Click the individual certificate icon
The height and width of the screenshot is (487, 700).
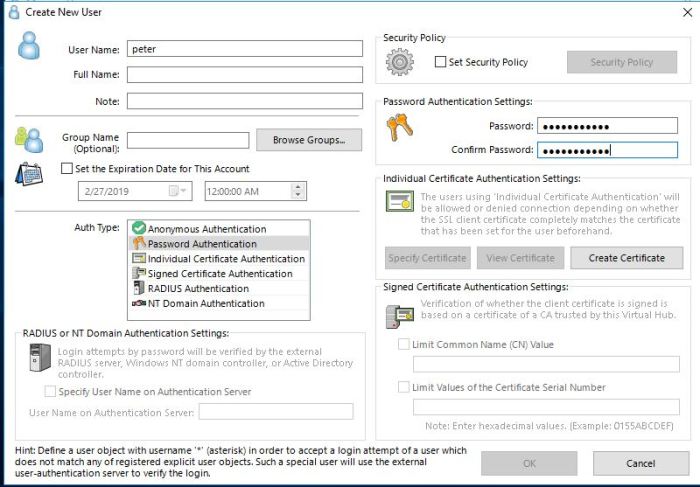[400, 201]
